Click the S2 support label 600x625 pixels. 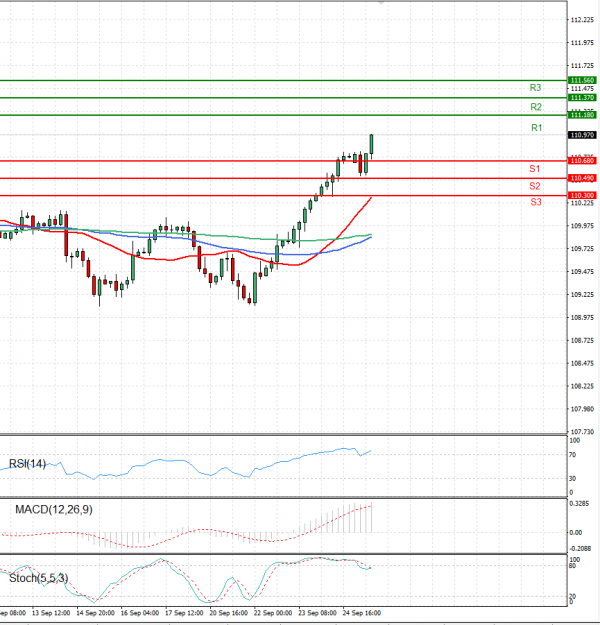535,186
